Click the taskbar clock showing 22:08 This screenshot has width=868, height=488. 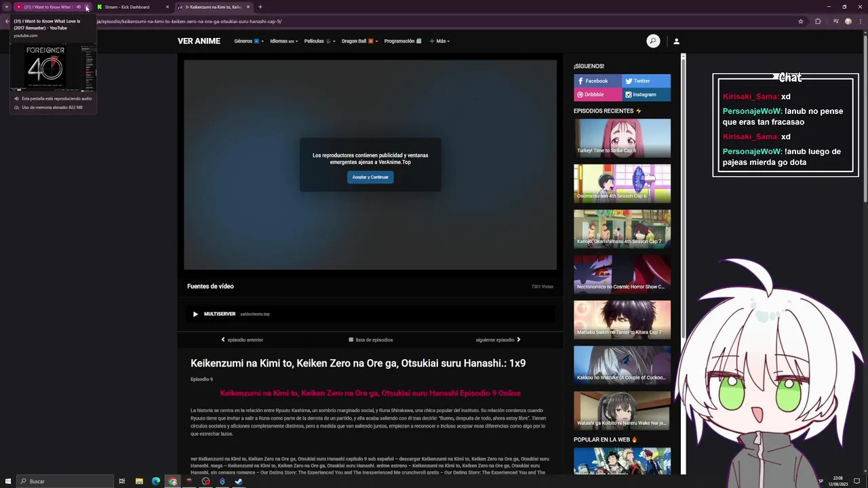click(x=838, y=481)
